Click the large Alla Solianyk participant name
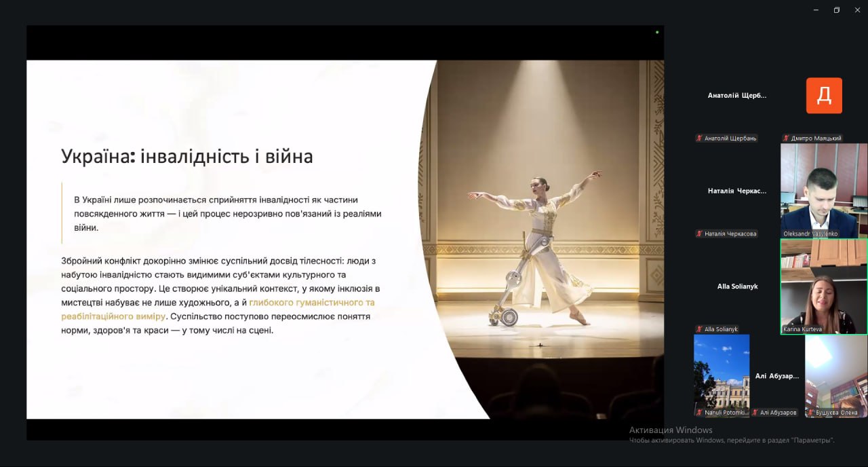Image resolution: width=868 pixels, height=467 pixels. tap(737, 286)
